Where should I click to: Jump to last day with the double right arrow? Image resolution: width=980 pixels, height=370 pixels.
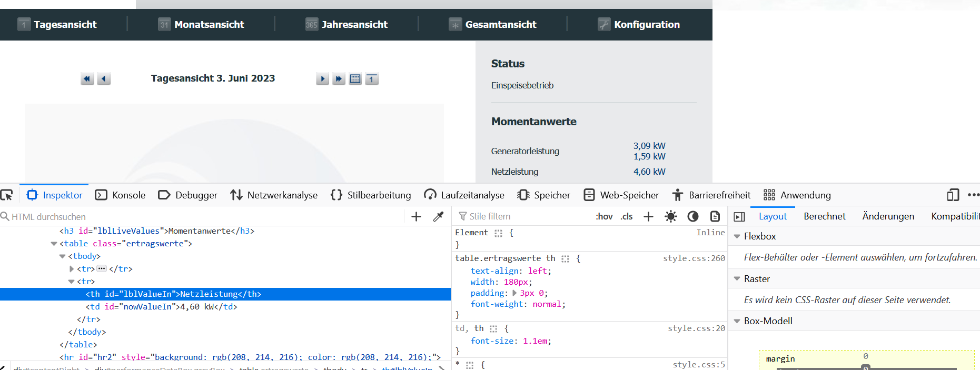pos(339,79)
